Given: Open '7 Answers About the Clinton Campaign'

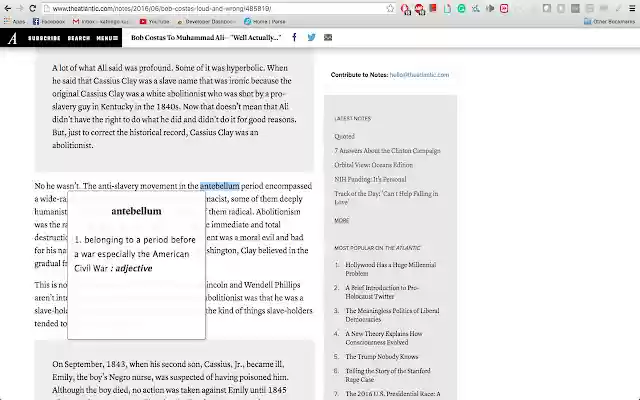Looking at the screenshot, I should pyautogui.click(x=387, y=151).
